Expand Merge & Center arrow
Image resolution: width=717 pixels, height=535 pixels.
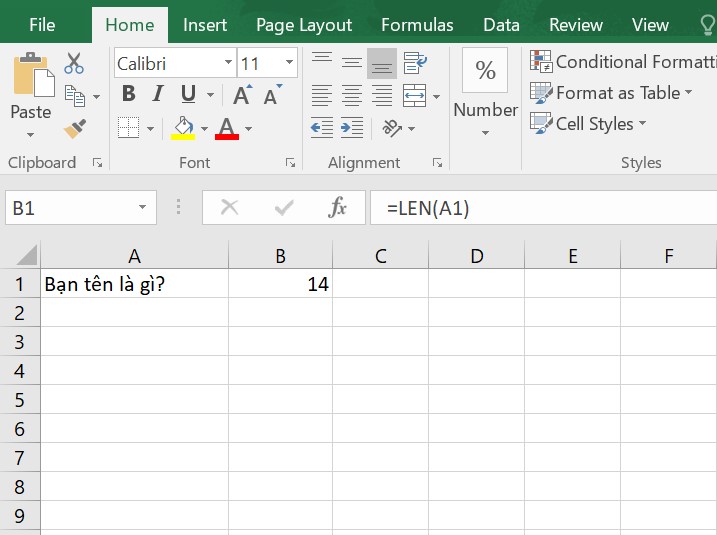click(x=436, y=96)
